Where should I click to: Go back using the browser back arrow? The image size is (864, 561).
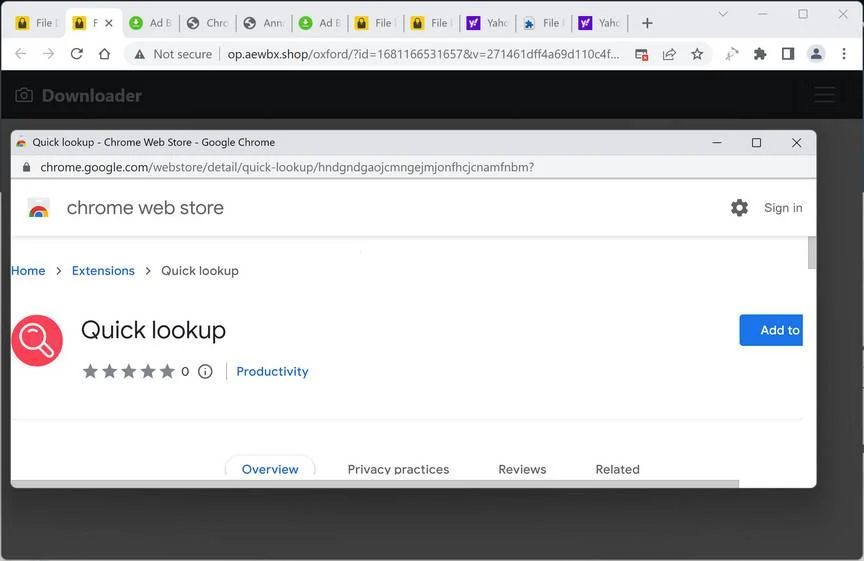click(20, 53)
